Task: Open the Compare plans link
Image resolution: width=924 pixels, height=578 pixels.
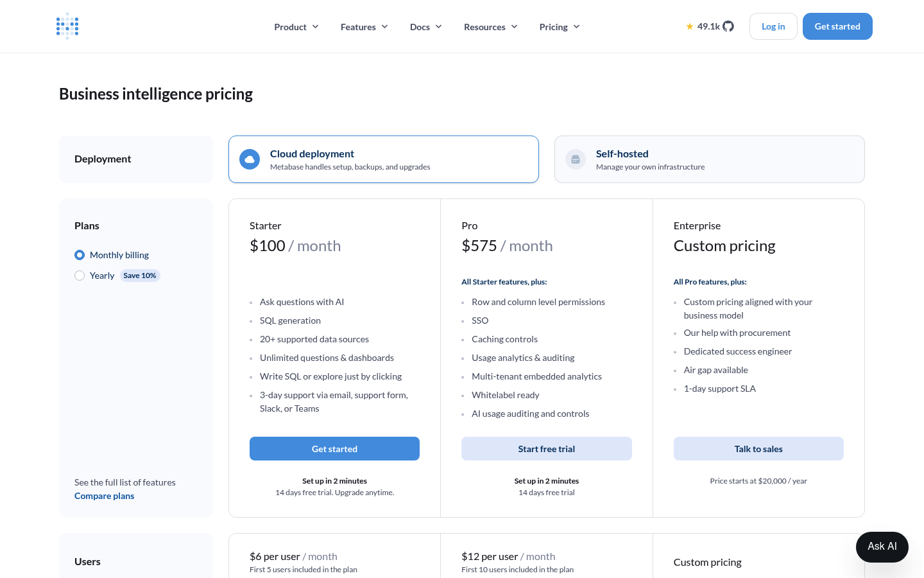Action: pyautogui.click(x=105, y=496)
